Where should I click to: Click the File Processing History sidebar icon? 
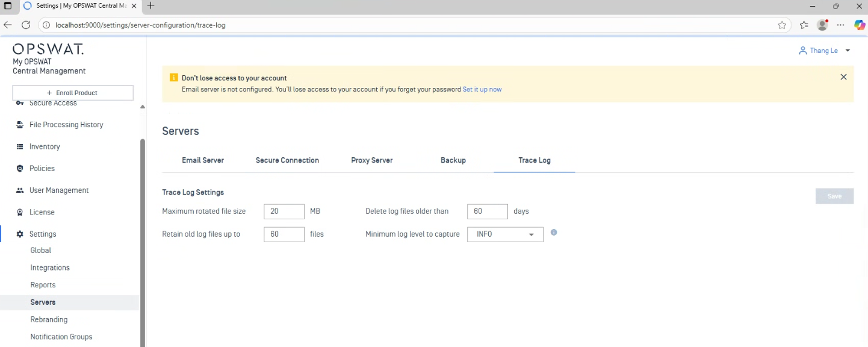click(20, 125)
